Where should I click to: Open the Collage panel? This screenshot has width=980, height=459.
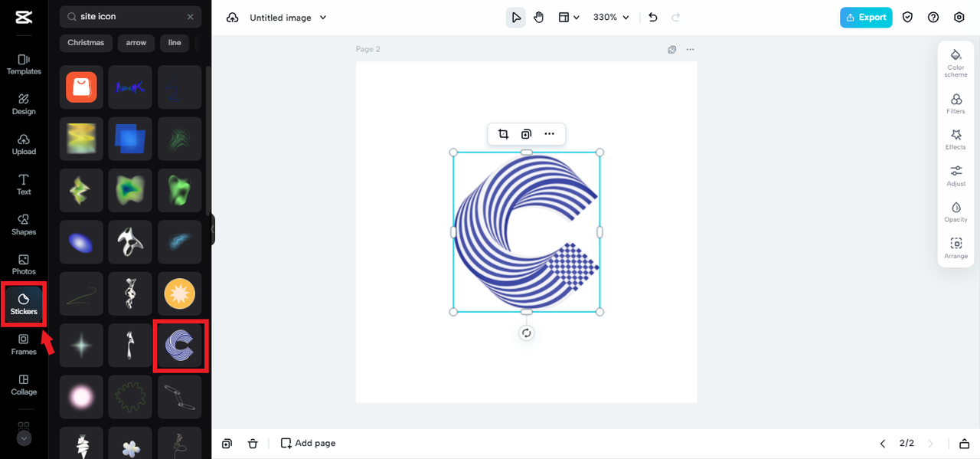pyautogui.click(x=24, y=384)
